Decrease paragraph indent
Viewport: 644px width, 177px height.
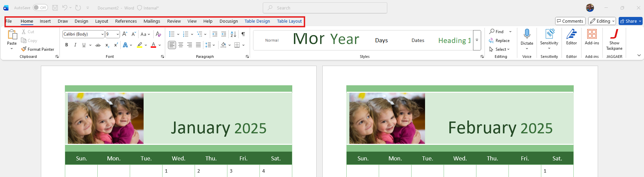(215, 34)
